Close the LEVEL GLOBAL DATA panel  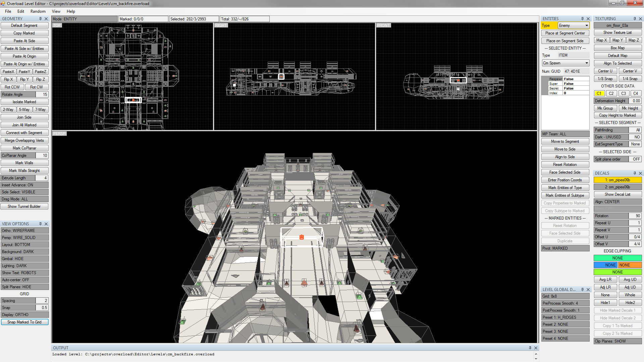click(x=588, y=289)
